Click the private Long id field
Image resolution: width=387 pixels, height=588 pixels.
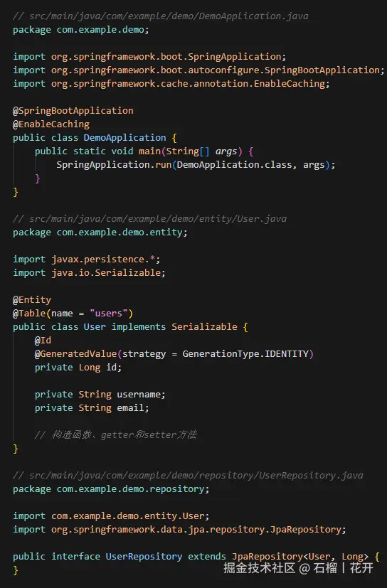point(78,367)
